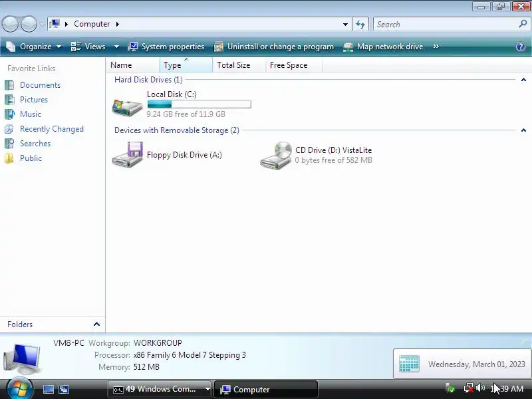Click the Music icon in Favorite Links
Viewport: 532px width, 399px height.
[9, 114]
